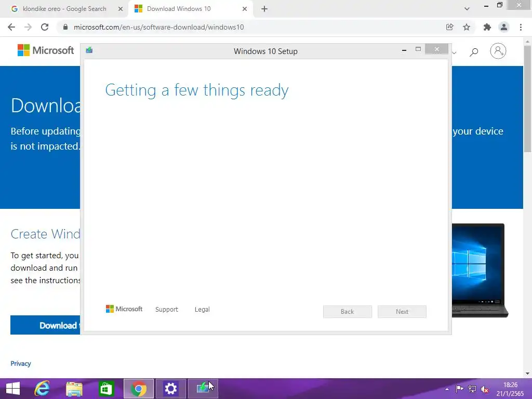Viewport: 532px width, 399px height.
Task: Open Chrome extensions puzzle icon
Action: click(487, 27)
